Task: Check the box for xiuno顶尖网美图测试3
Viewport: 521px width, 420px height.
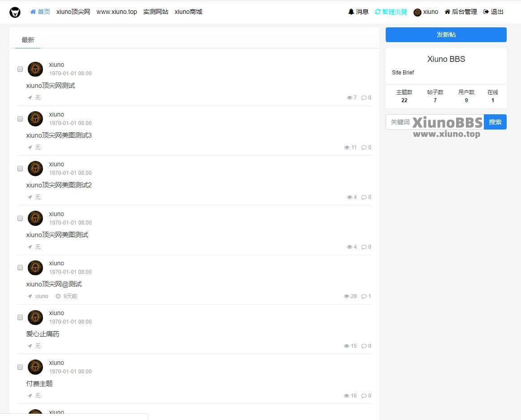Action: pyautogui.click(x=20, y=119)
